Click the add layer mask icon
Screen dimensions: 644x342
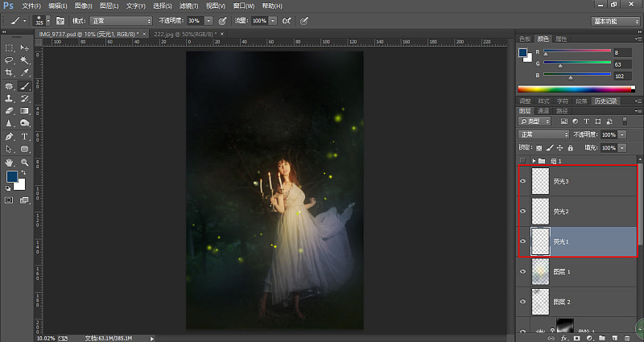coord(577,338)
